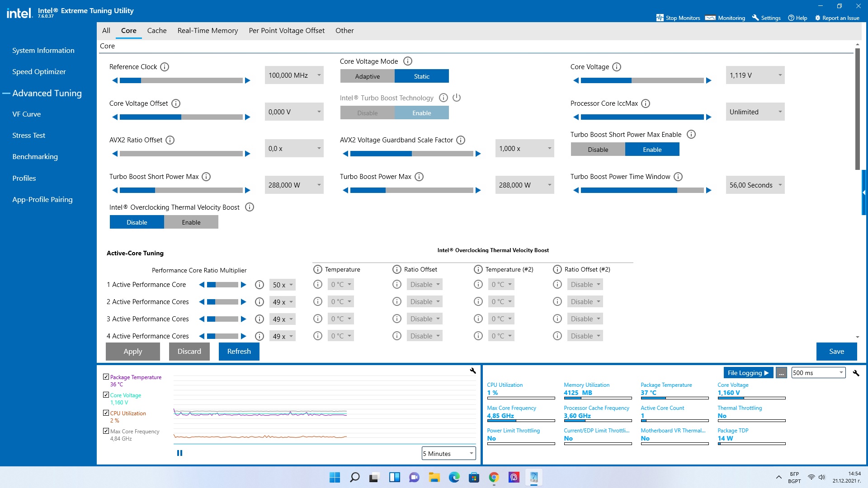
Task: Enable Overclocking Thermal Velocity Boost
Action: [x=191, y=222]
